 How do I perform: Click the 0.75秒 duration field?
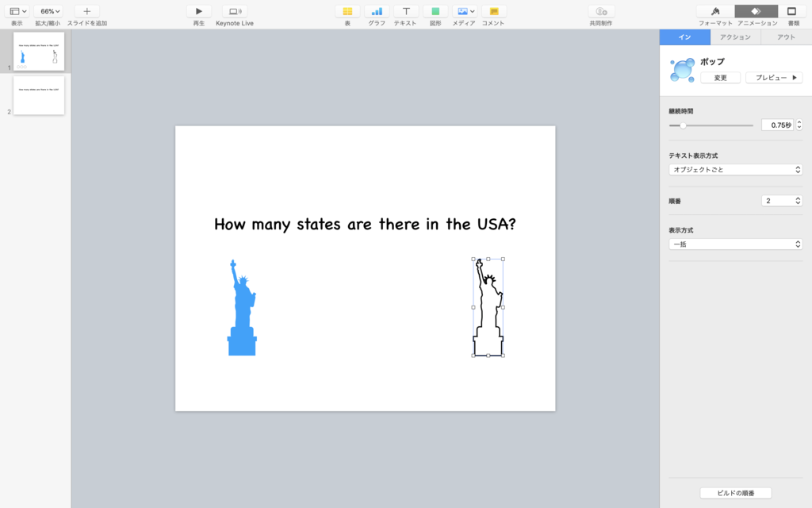(777, 125)
